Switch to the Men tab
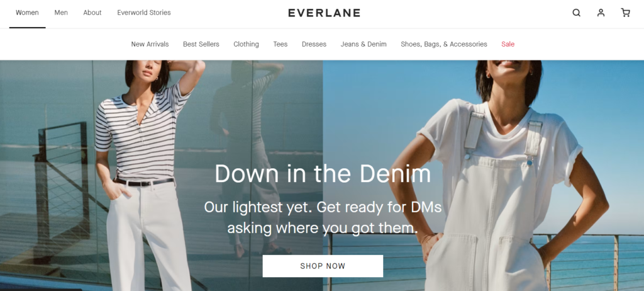This screenshot has width=644, height=291. 61,13
